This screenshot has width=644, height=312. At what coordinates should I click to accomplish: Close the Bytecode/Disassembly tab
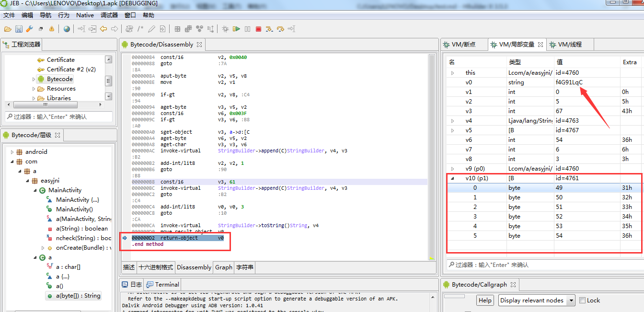200,45
